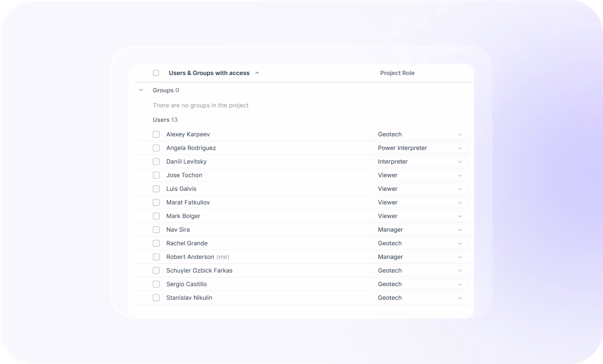Click chevron on Alexey Karpeev's Geotech dropdown
This screenshot has height=364, width=603.
point(460,135)
